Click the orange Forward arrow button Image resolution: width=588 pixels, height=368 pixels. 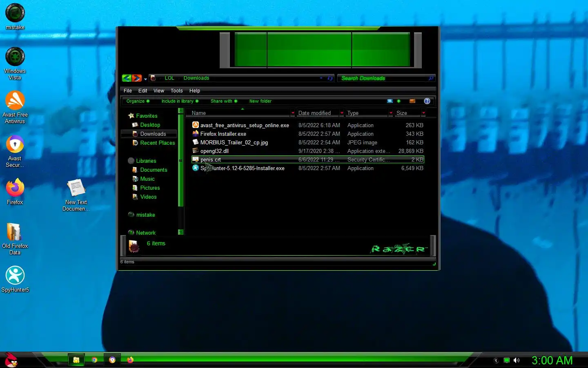pyautogui.click(x=137, y=78)
